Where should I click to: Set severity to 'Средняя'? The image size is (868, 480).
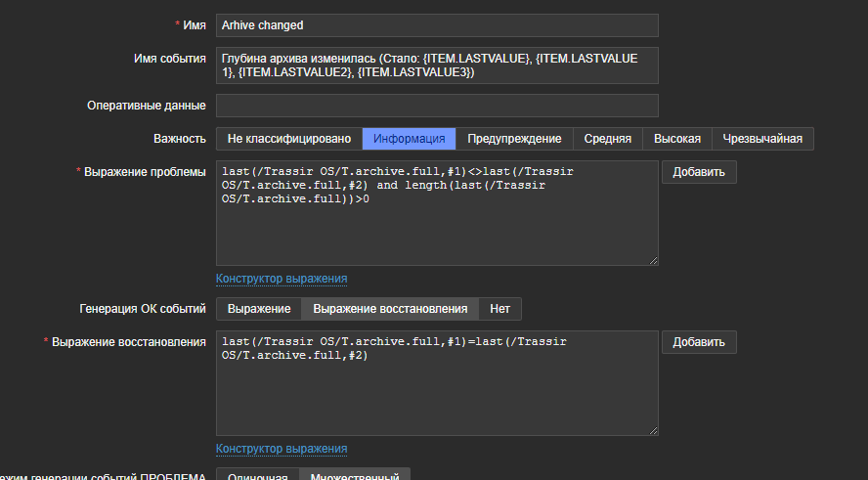pyautogui.click(x=608, y=139)
